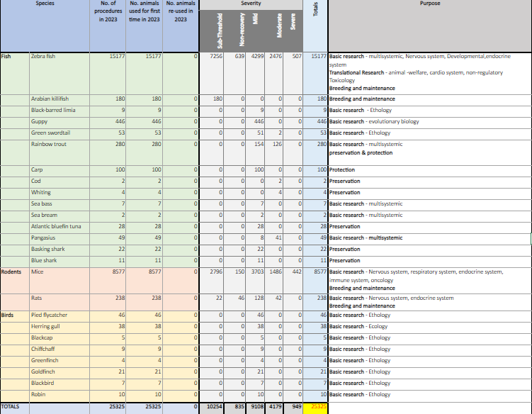The height and width of the screenshot is (414, 532).
Task: Select Zebra fish severe count 507
Action: click(x=293, y=56)
